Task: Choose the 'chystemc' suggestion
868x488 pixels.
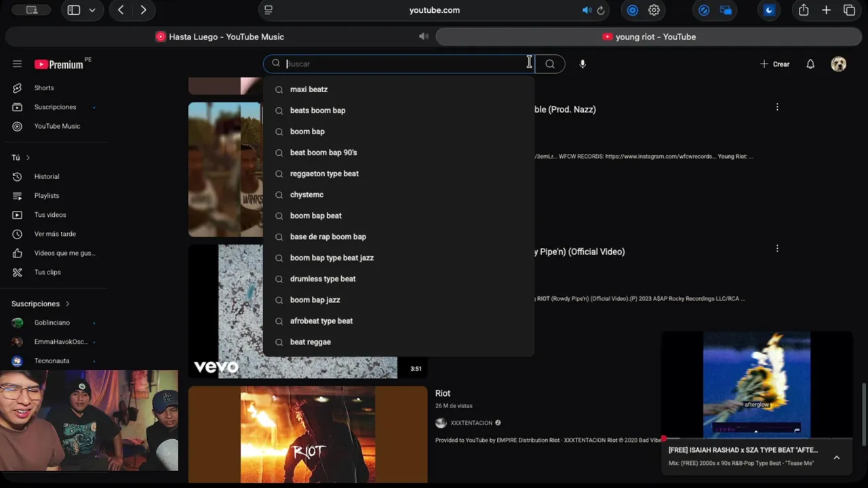Action: 399,195
